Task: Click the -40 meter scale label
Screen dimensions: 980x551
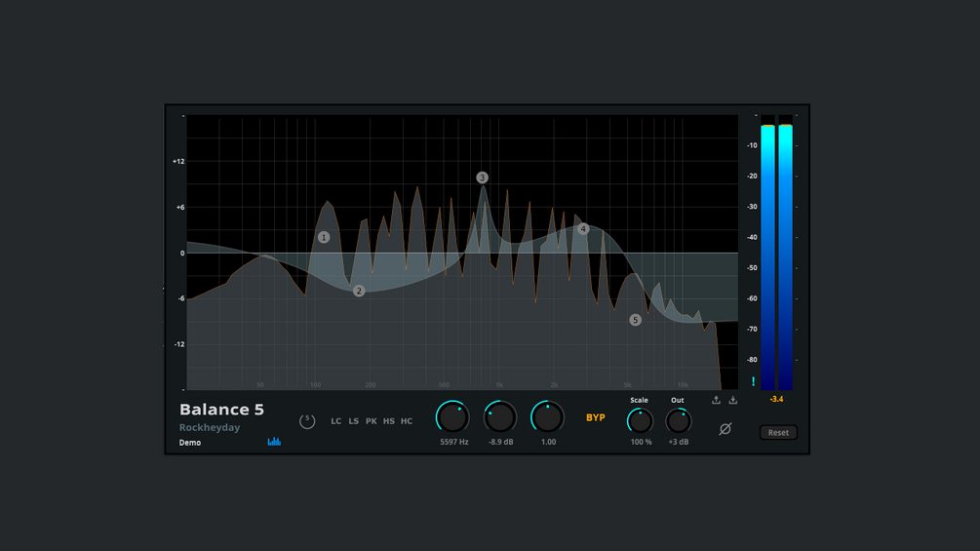Action: click(752, 237)
